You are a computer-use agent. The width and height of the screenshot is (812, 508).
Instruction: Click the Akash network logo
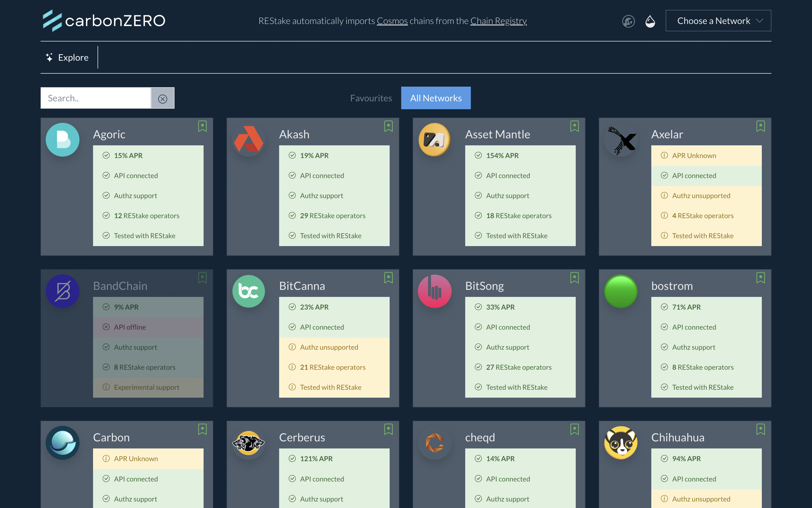click(x=249, y=140)
